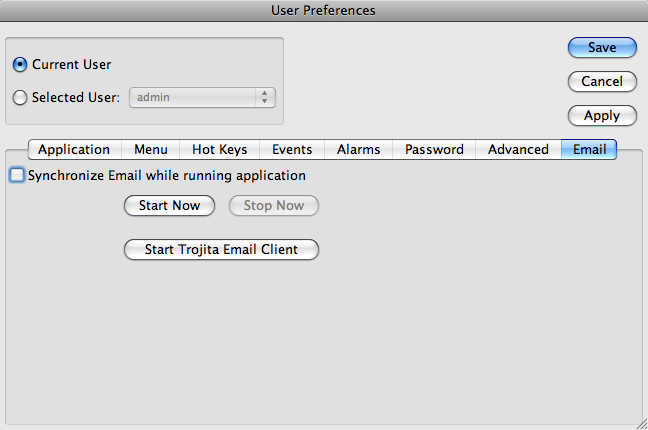Click the Start Now button
The width and height of the screenshot is (648, 430).
[x=169, y=205]
